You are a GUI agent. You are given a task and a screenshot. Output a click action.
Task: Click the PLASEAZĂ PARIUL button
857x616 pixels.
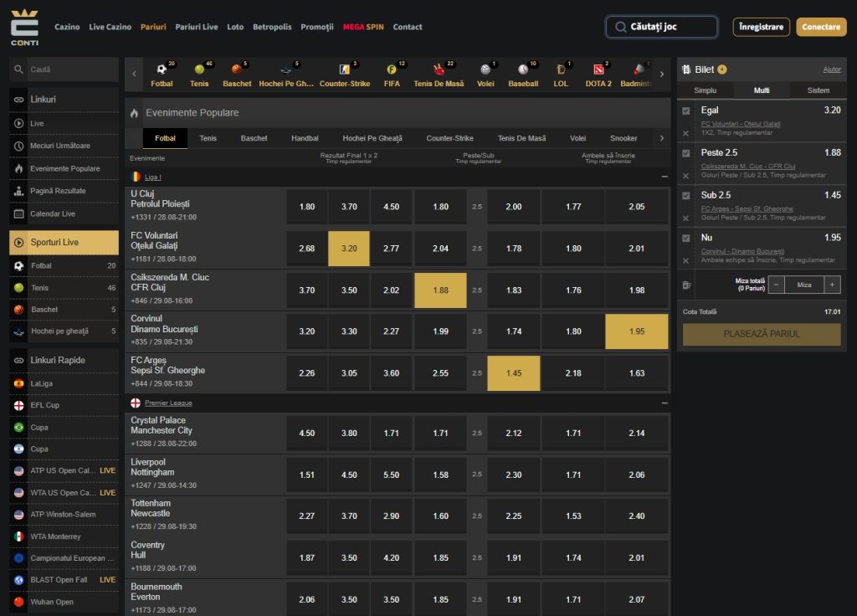click(762, 334)
